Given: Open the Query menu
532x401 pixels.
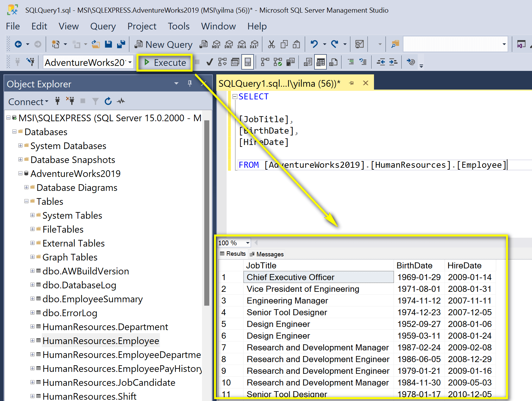Looking at the screenshot, I should click(103, 26).
